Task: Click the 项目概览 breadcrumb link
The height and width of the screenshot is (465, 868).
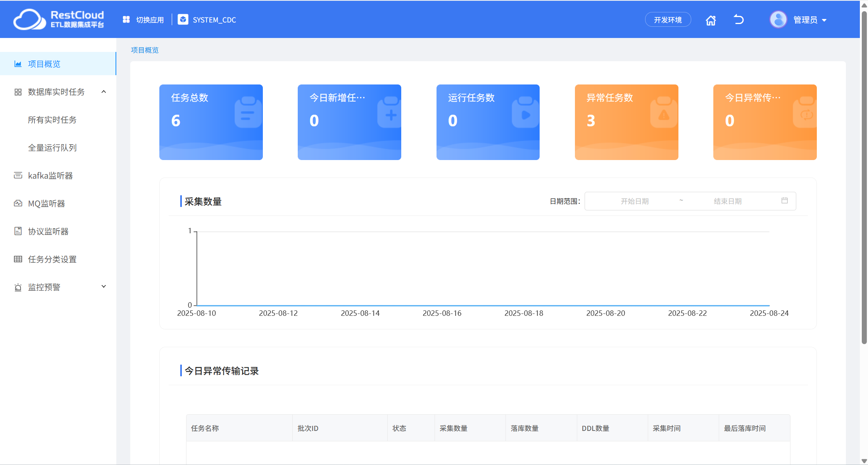Action: point(145,50)
